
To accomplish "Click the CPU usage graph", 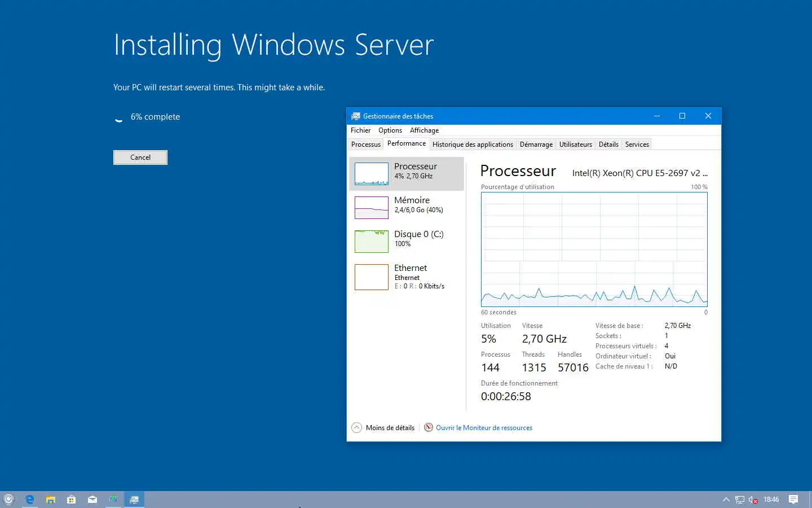I will point(594,249).
